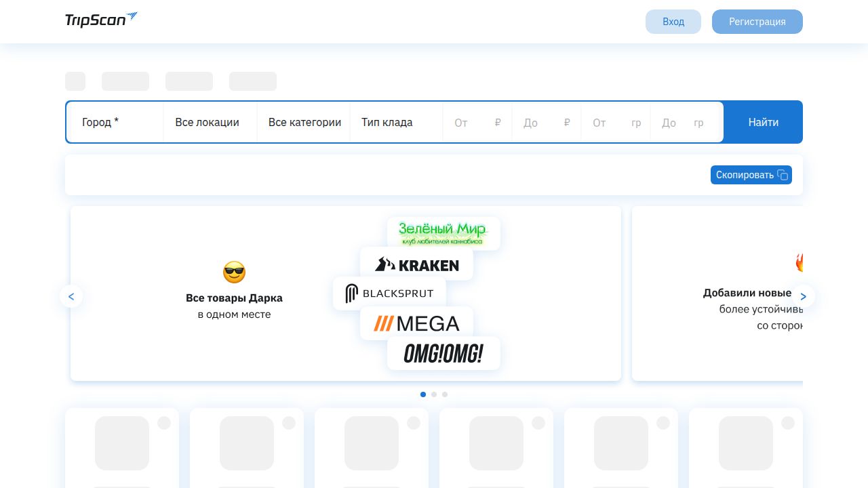Image resolution: width=868 pixels, height=488 pixels.
Task: Click the Скопировать copy button
Action: 751,175
